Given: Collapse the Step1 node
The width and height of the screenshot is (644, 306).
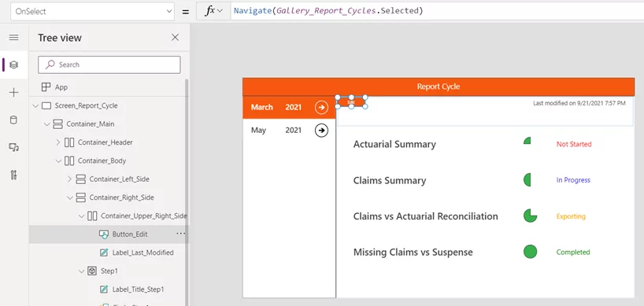Looking at the screenshot, I should [81, 271].
